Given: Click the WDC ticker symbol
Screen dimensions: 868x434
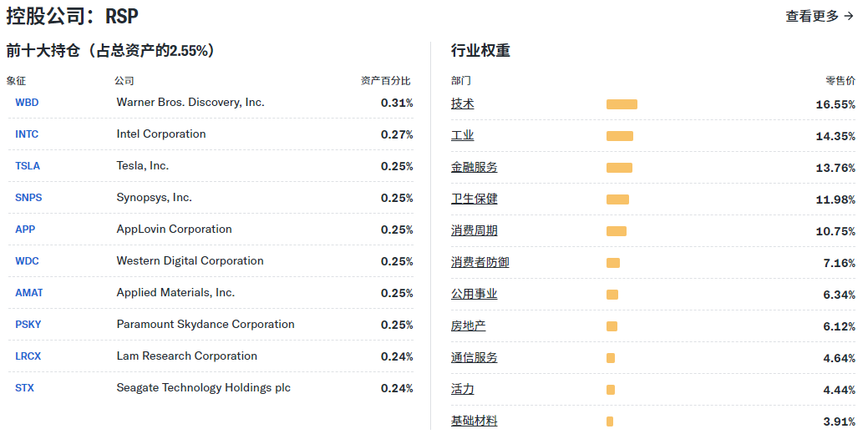Looking at the screenshot, I should [27, 261].
